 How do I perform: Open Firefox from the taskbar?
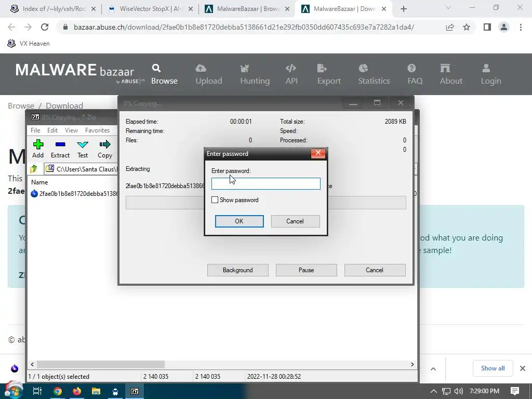[77, 391]
